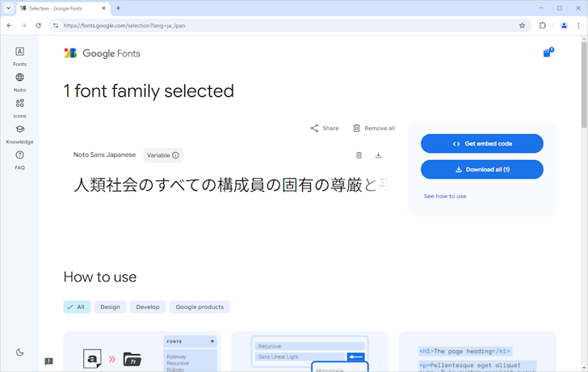The width and height of the screenshot is (588, 372).
Task: View site information icon in address bar
Action: click(x=56, y=26)
